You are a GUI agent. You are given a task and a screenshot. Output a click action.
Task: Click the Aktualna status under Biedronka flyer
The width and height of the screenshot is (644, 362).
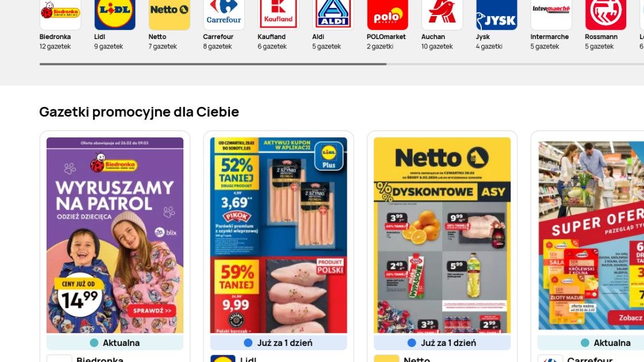click(x=115, y=342)
